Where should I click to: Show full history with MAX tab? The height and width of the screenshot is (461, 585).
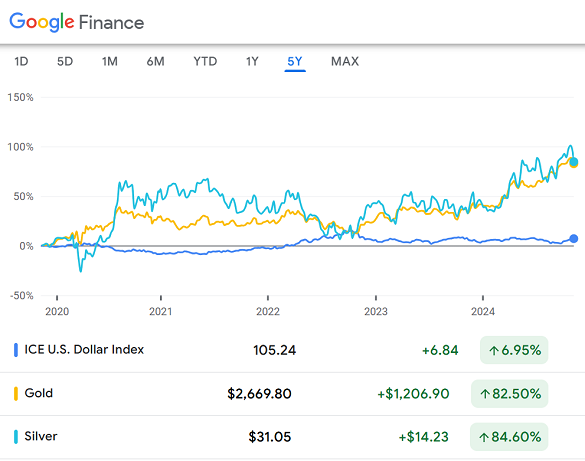point(345,61)
